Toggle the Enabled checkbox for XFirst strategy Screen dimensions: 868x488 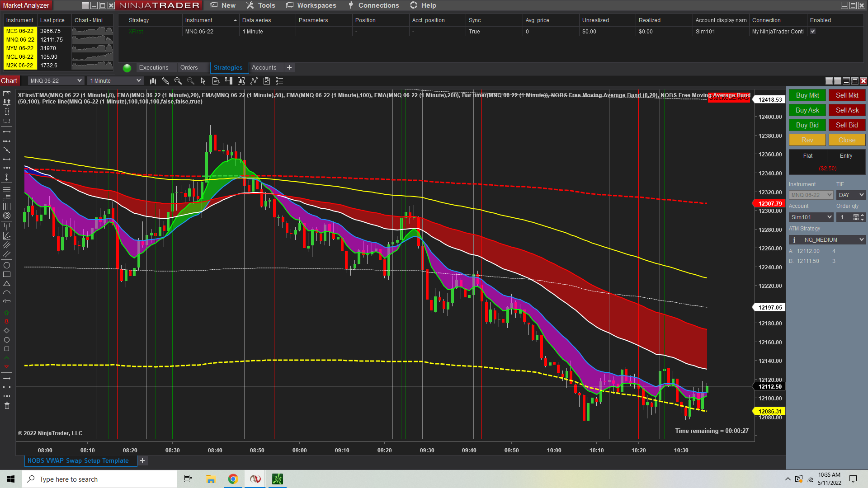813,31
